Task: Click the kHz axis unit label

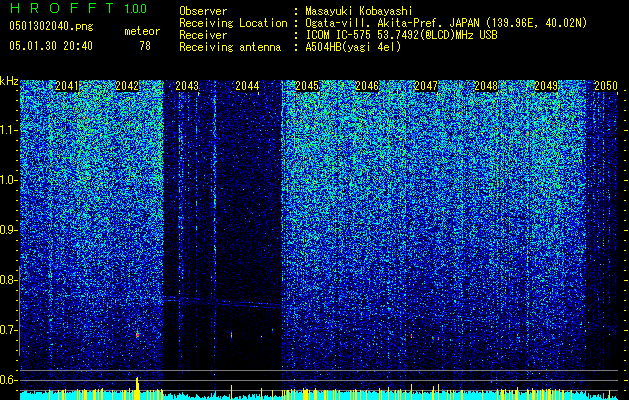Action: pyautogui.click(x=9, y=81)
